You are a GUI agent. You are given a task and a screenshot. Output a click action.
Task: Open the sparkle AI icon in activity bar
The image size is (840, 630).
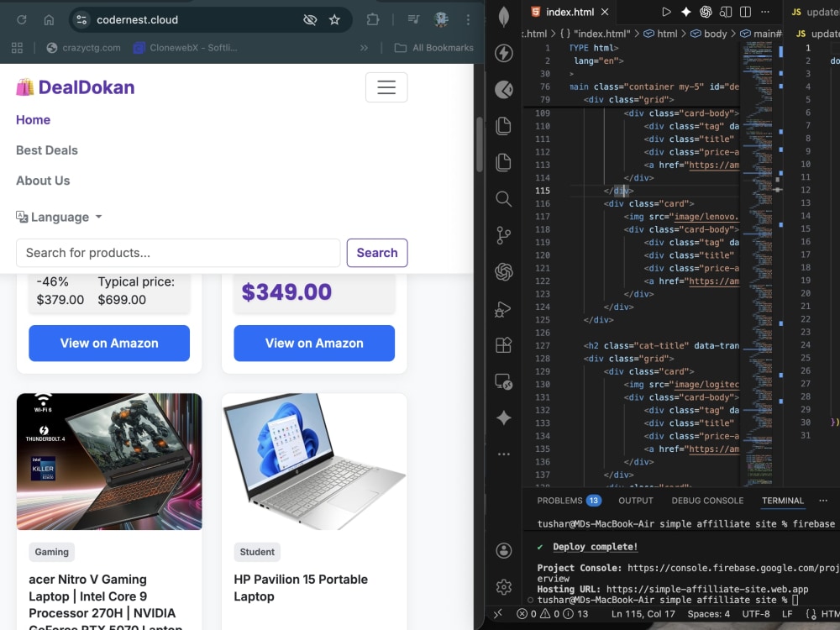503,417
